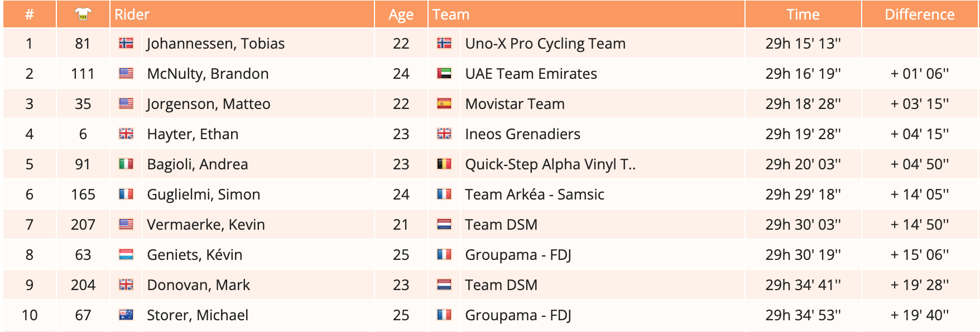The width and height of the screenshot is (980, 332).
Task: Click the UAE flag beside UAE Team Emirates
Action: [444, 73]
